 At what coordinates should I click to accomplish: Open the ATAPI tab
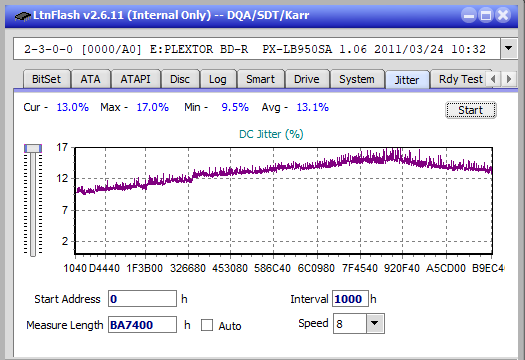pyautogui.click(x=135, y=79)
